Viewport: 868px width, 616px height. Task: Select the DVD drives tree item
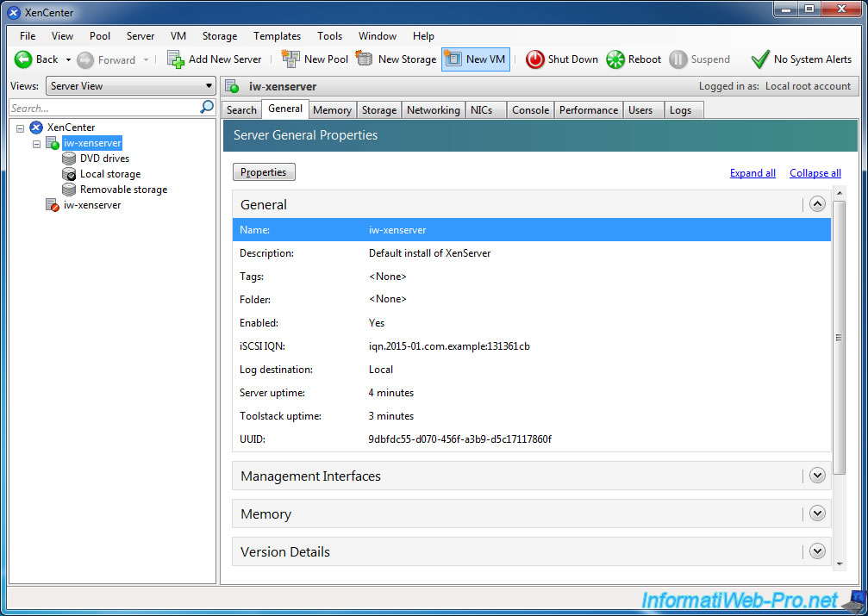pos(104,159)
